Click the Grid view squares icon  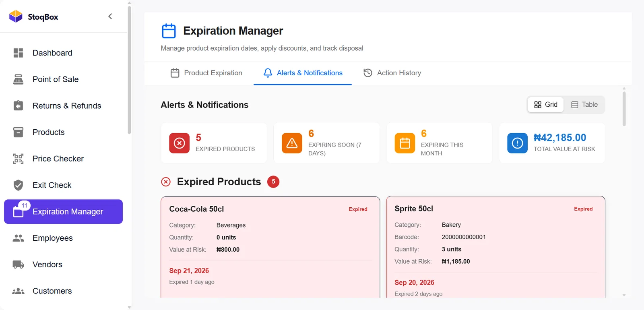point(538,105)
